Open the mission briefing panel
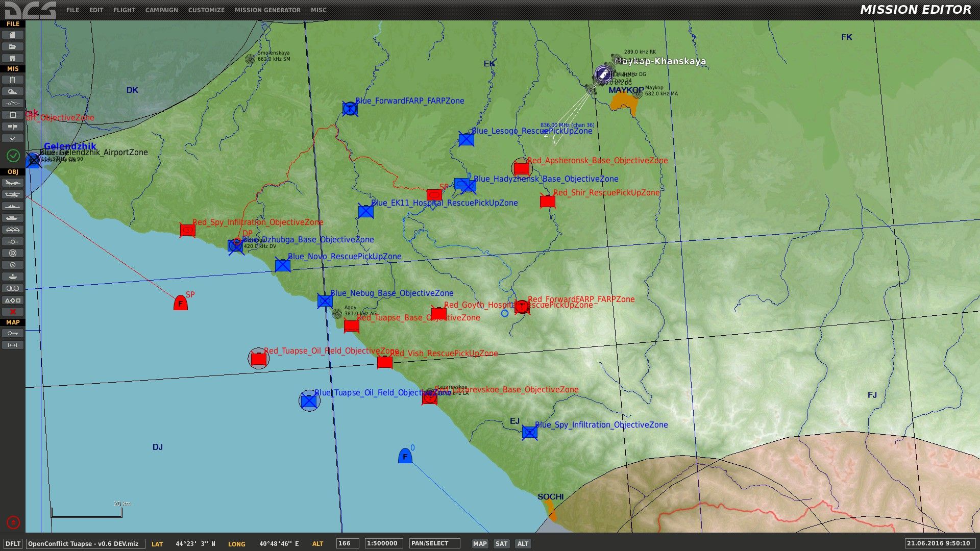980x551 pixels. [x=13, y=80]
